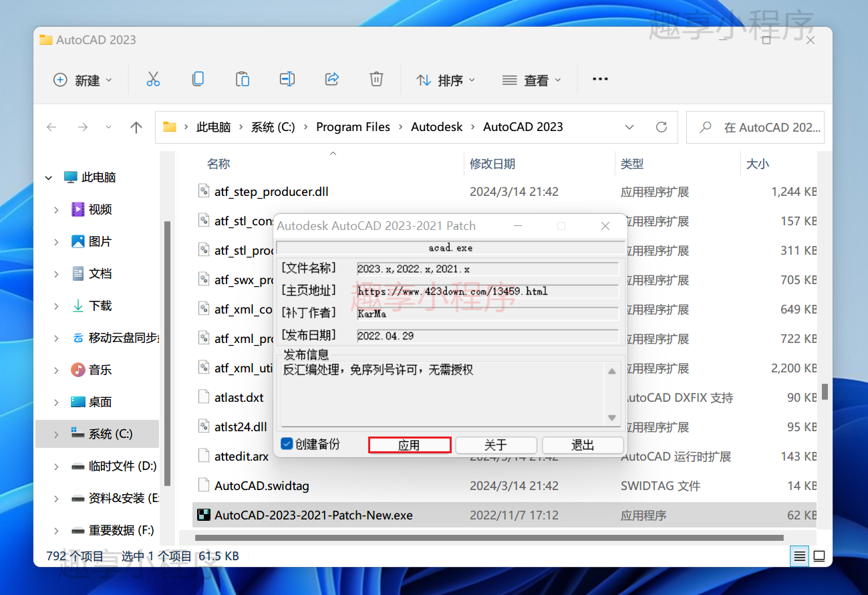Toggle the 创建备份 checkbox
The height and width of the screenshot is (595, 868).
tap(287, 443)
